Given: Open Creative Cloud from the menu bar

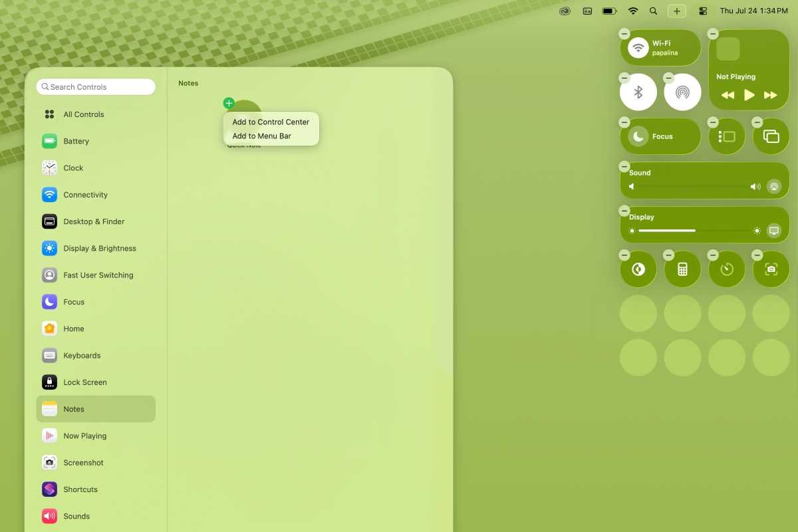Looking at the screenshot, I should pos(565,11).
